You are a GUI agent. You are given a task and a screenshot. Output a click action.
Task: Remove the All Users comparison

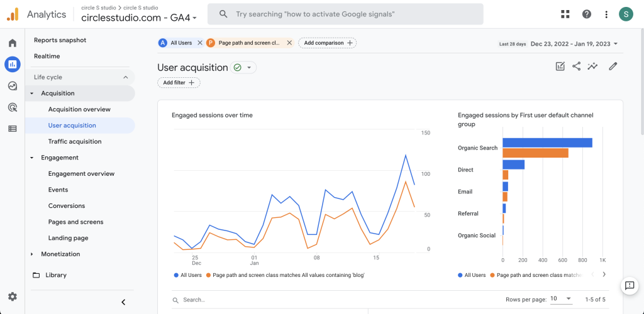200,43
